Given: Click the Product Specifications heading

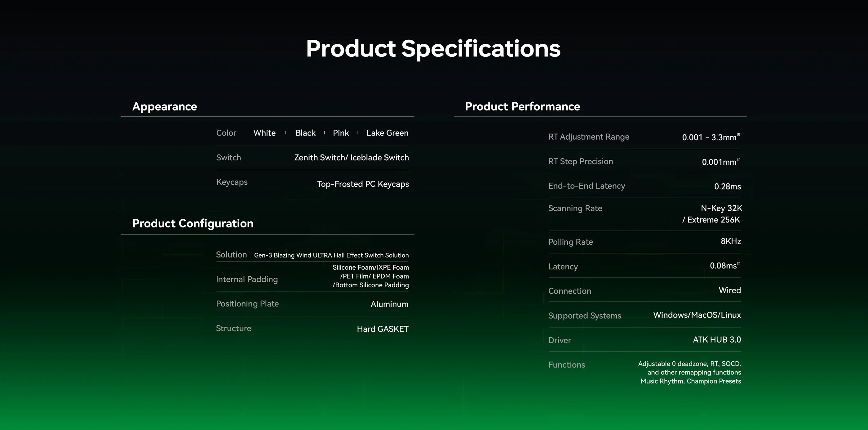Looking at the screenshot, I should [433, 49].
